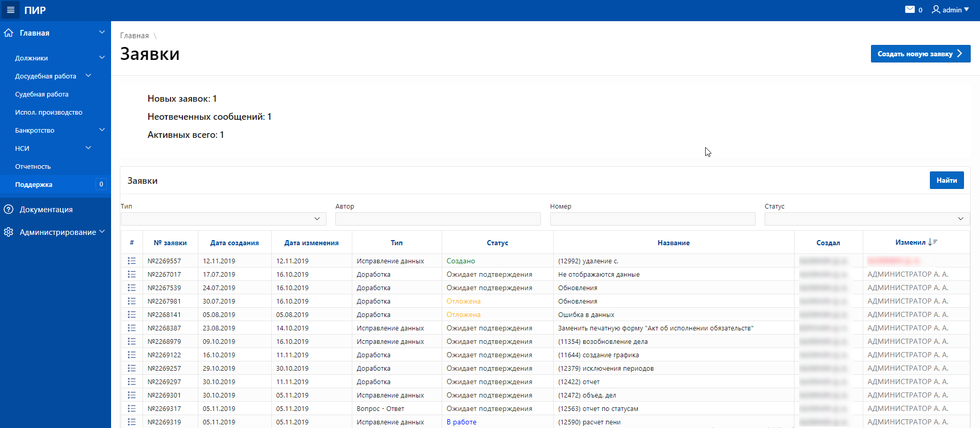The height and width of the screenshot is (428, 980).
Task: Open row actions for request №2269317
Action: 132,408
